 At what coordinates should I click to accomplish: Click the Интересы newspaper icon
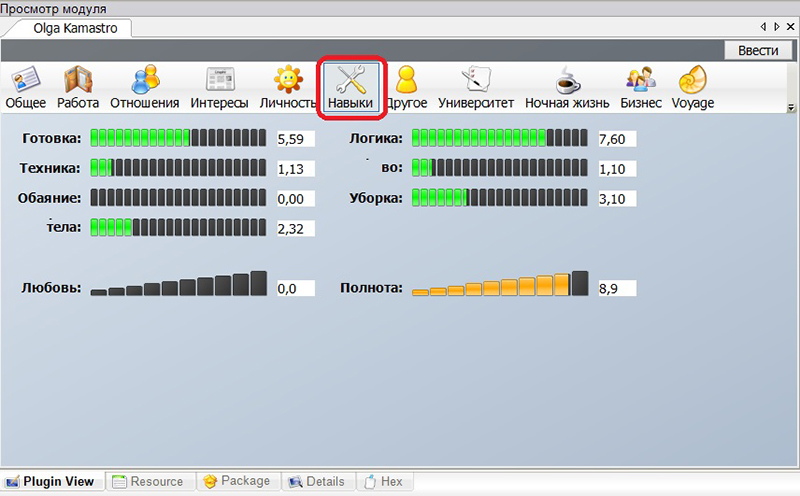tap(219, 80)
